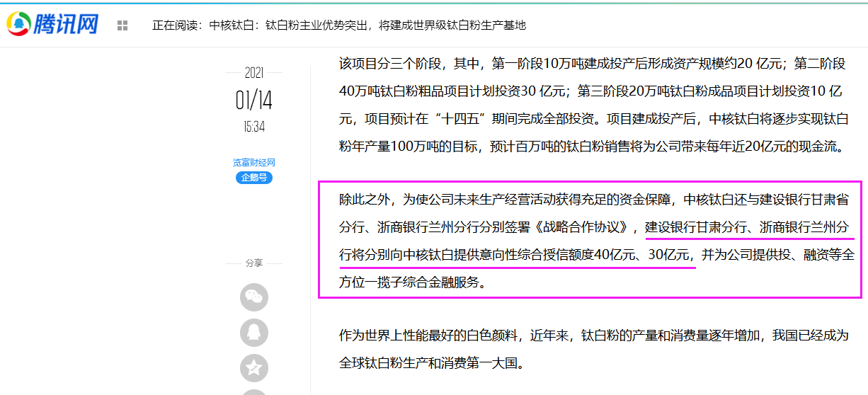868x395 pixels.
Task: Click the publish time 15:34
Action: 254,127
